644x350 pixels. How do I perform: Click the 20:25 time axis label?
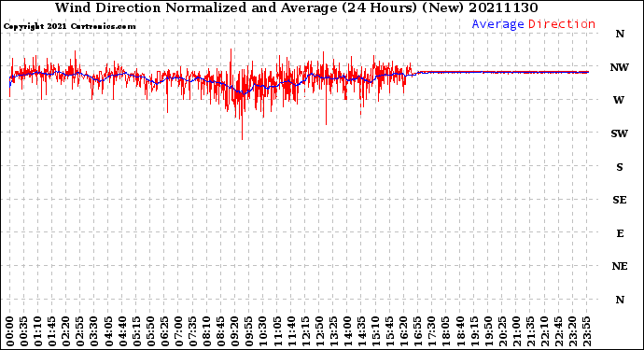point(501,331)
